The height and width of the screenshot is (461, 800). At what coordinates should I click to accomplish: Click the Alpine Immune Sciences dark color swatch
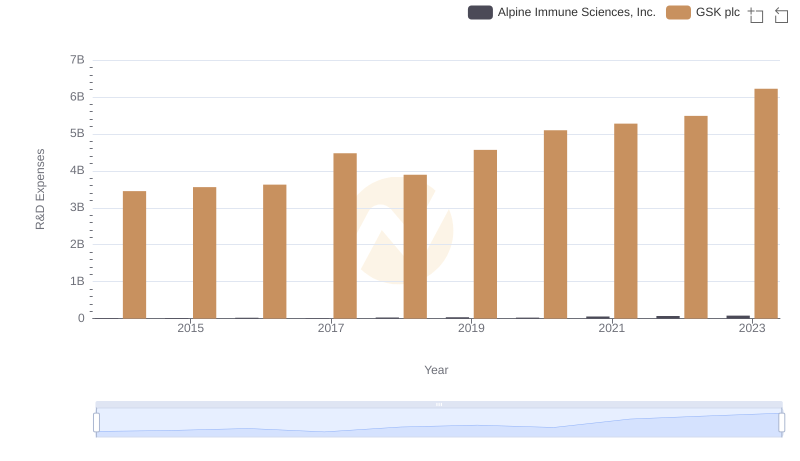tap(480, 12)
